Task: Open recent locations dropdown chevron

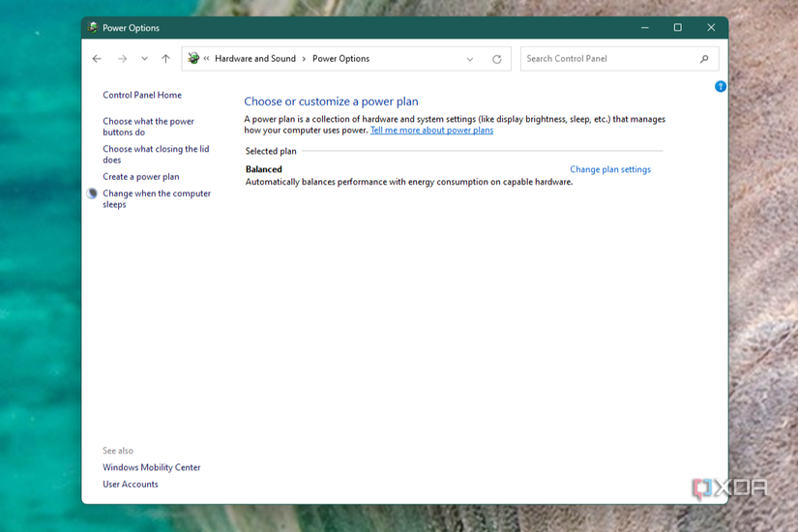Action: point(144,59)
